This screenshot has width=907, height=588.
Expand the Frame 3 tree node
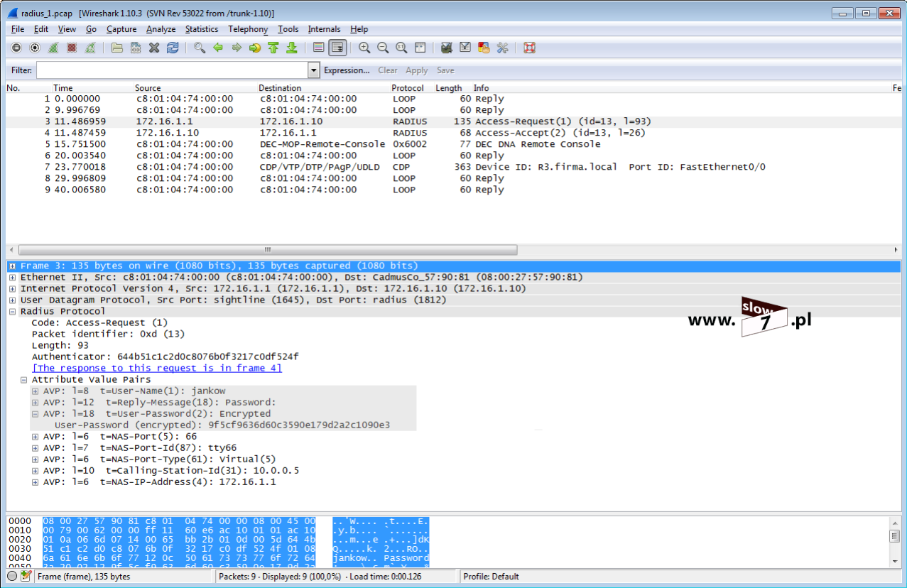pos(13,266)
